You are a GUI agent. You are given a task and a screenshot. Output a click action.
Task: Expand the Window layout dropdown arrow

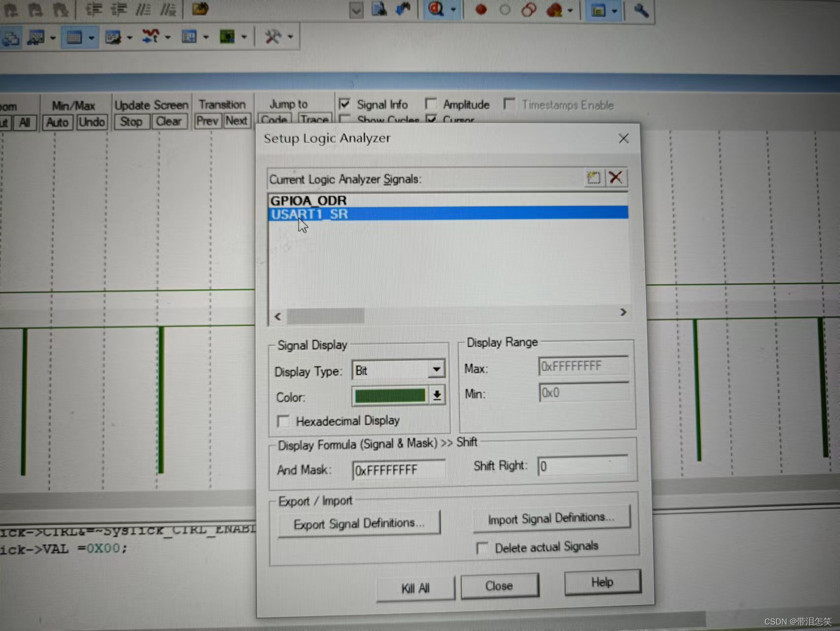pyautogui.click(x=614, y=11)
